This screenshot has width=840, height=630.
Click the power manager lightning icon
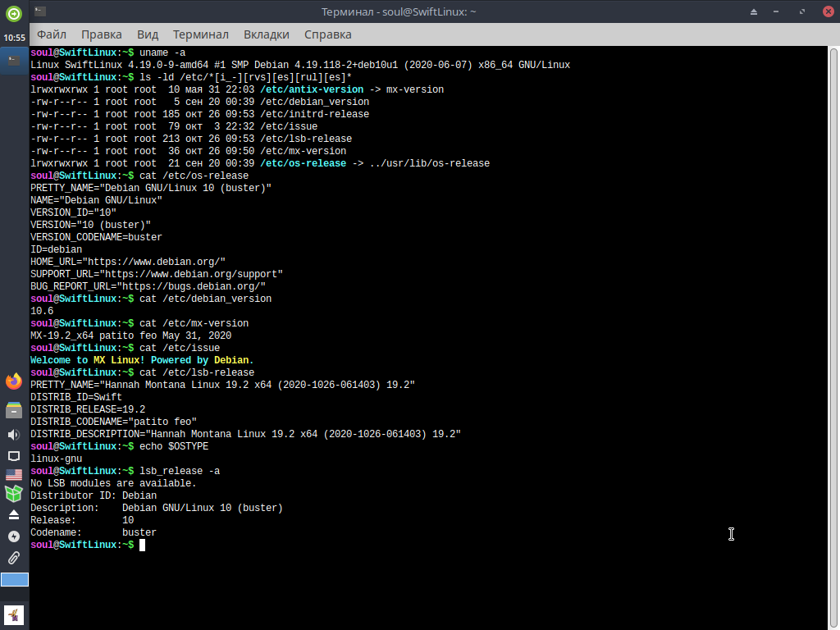[14, 536]
